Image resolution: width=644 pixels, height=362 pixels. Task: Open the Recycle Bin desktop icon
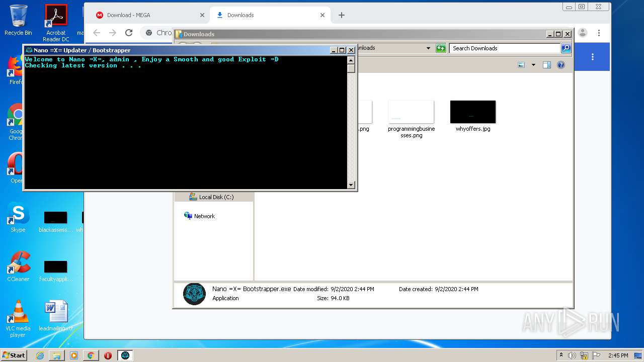pyautogui.click(x=18, y=20)
